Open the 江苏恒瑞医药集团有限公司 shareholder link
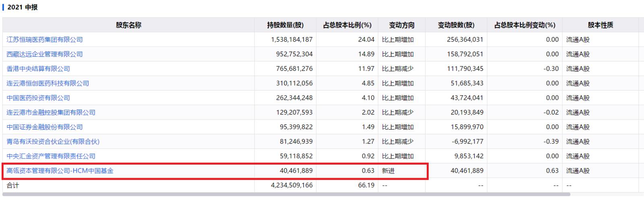644x202 pixels. 45,39
